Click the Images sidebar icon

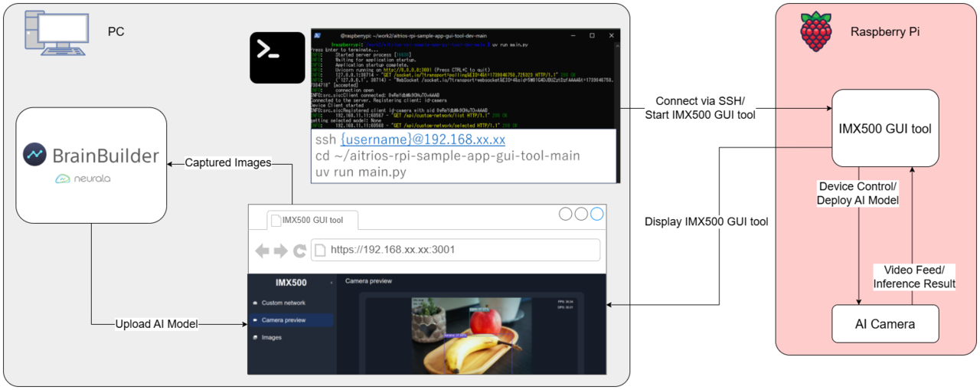pos(255,337)
